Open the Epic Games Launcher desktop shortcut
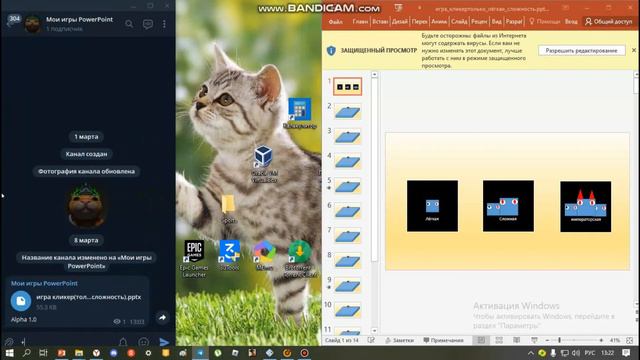The width and height of the screenshot is (640, 360). [194, 258]
